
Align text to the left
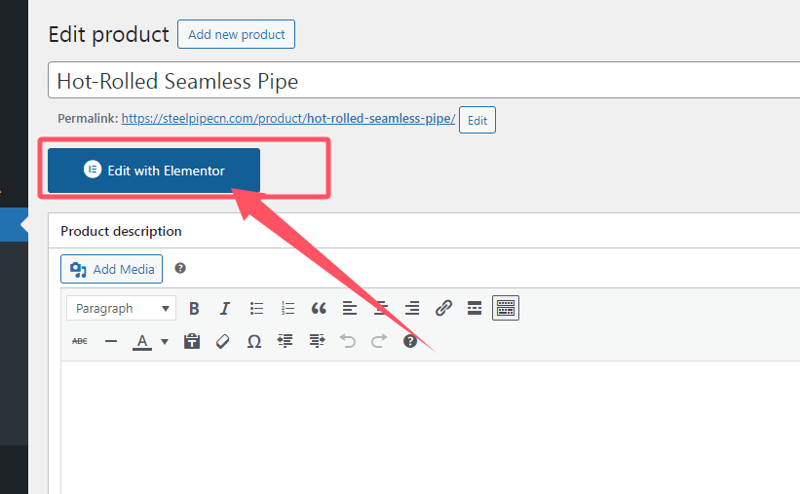point(350,308)
